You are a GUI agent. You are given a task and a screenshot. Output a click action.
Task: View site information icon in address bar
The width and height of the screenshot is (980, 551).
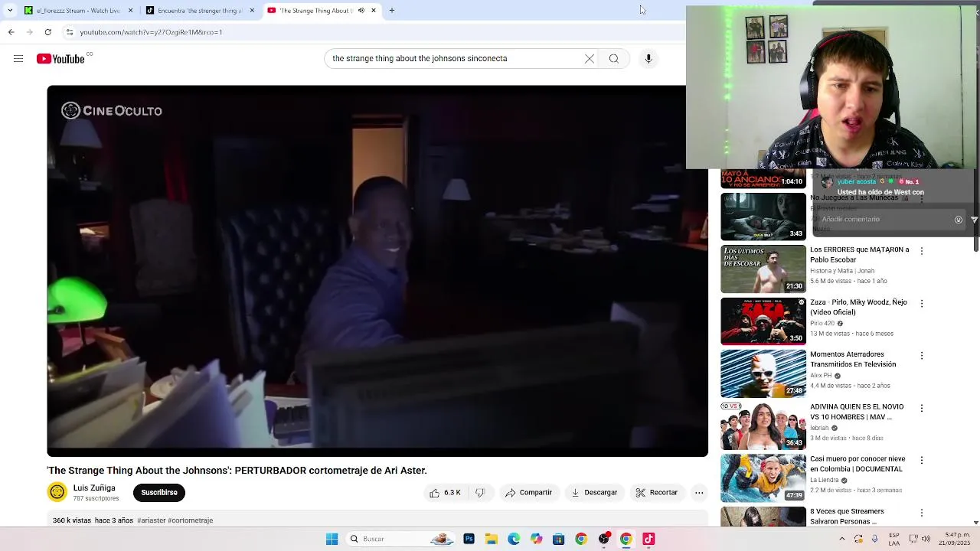pos(70,32)
